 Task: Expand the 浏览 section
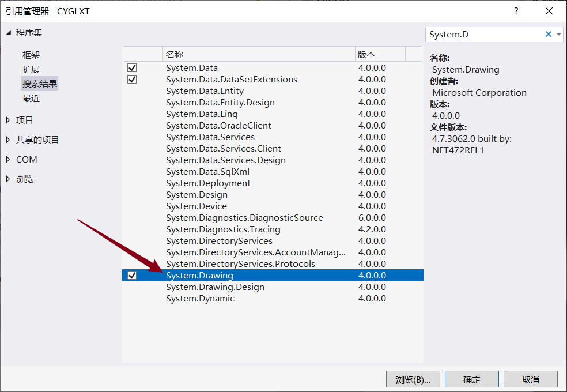8,179
